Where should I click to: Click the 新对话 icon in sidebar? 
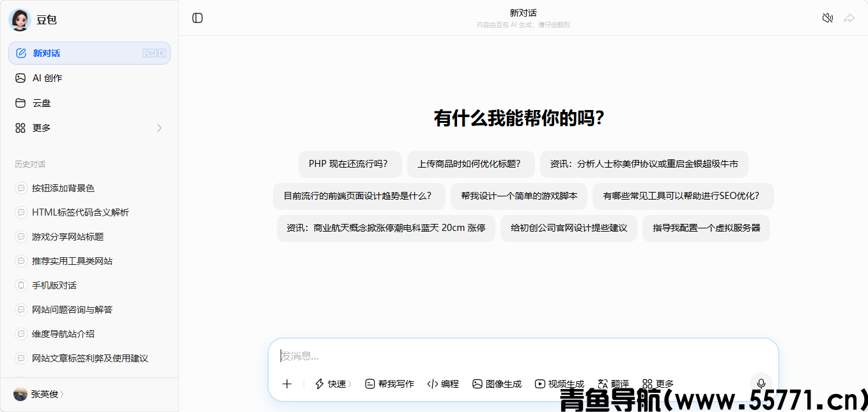click(x=21, y=53)
